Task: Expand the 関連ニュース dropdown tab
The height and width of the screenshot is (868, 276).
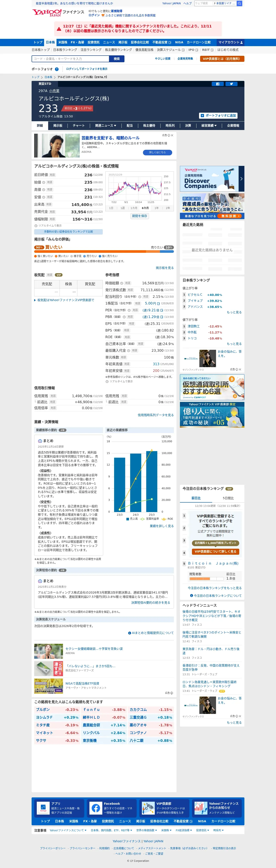Action: pos(106,126)
